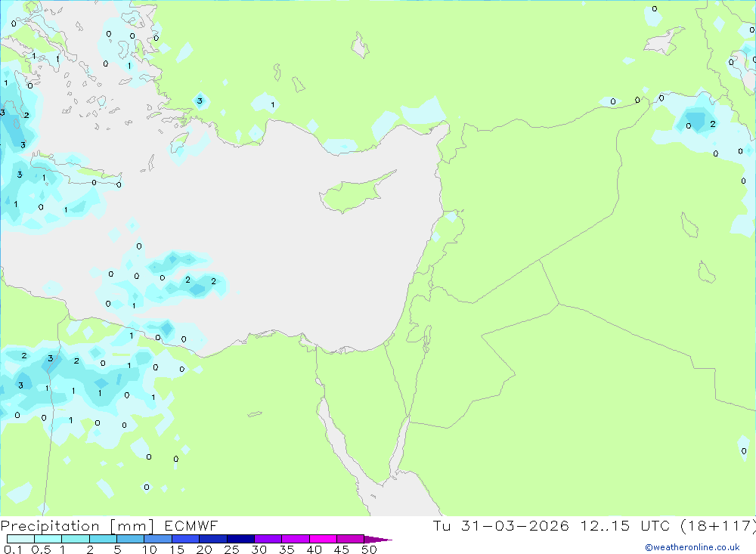This screenshot has width=756, height=554.
Task: Click the "30" legend scale label
Action: tap(259, 549)
